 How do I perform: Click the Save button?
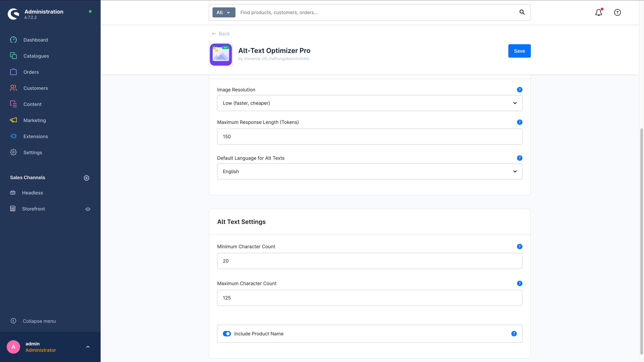point(519,51)
